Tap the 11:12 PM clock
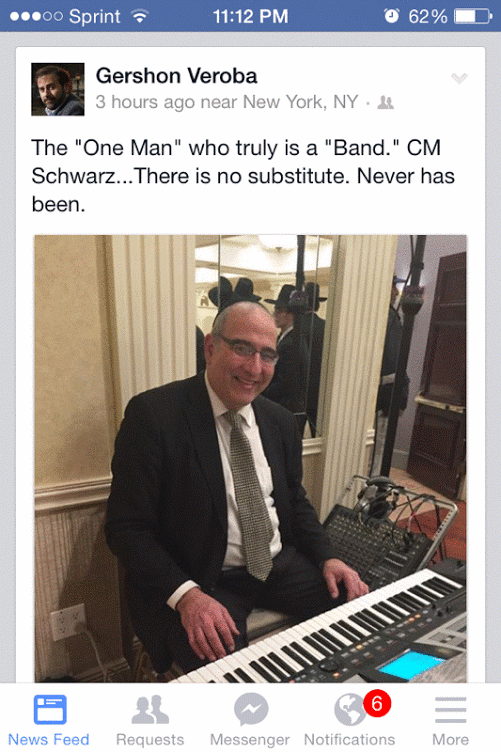This screenshot has width=501, height=752. (250, 17)
